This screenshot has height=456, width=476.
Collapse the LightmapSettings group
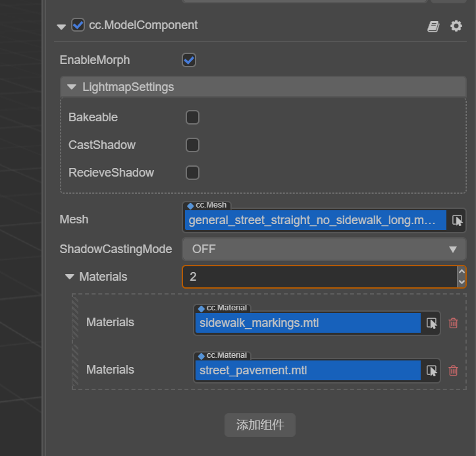click(x=72, y=87)
